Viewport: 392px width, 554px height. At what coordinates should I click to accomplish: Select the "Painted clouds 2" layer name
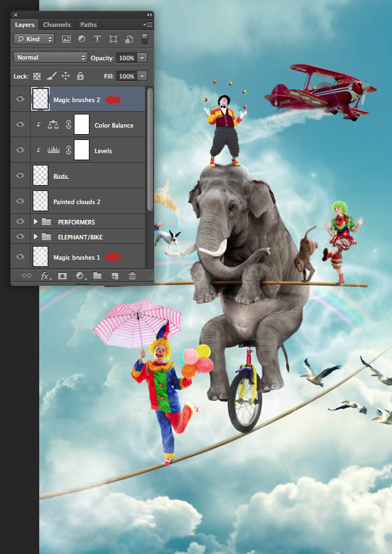pyautogui.click(x=77, y=201)
